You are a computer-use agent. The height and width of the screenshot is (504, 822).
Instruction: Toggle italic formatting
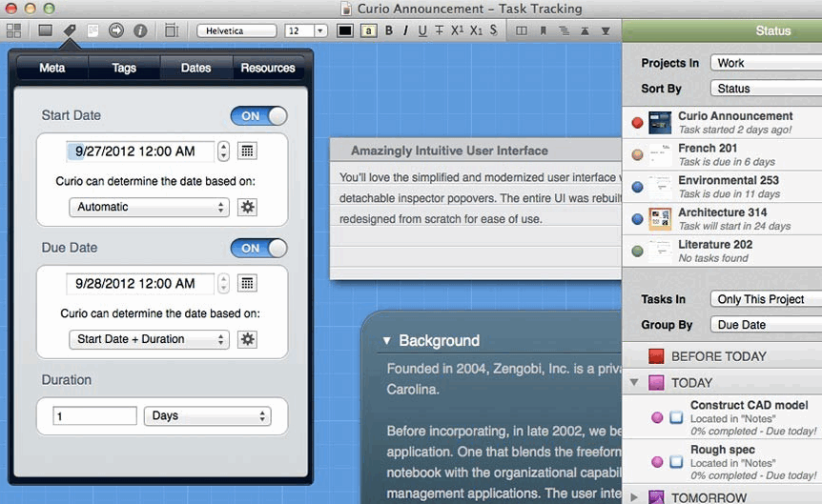(x=405, y=30)
